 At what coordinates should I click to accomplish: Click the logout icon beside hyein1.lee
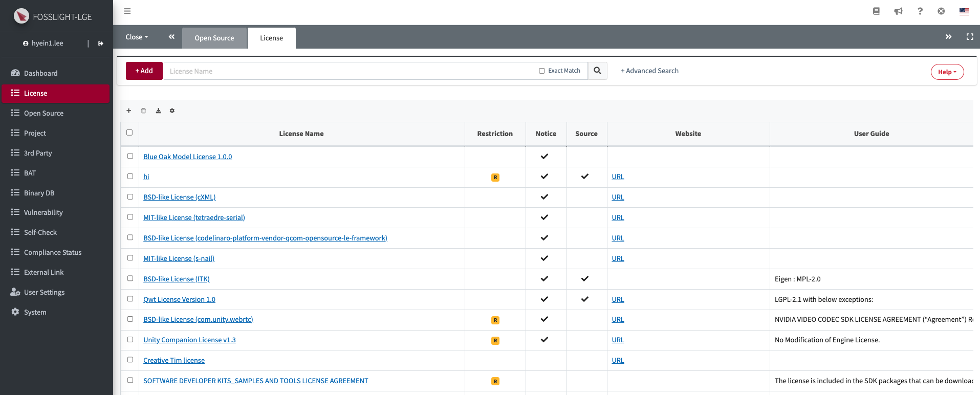100,43
